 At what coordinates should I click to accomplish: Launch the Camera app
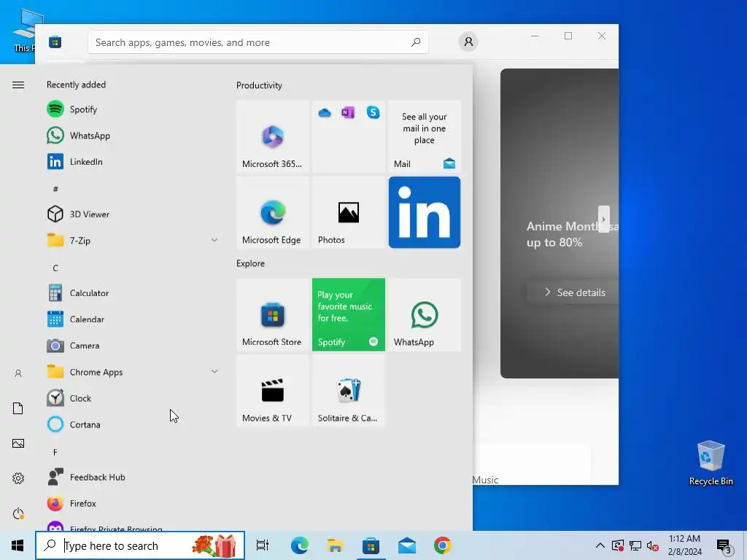(133, 345)
